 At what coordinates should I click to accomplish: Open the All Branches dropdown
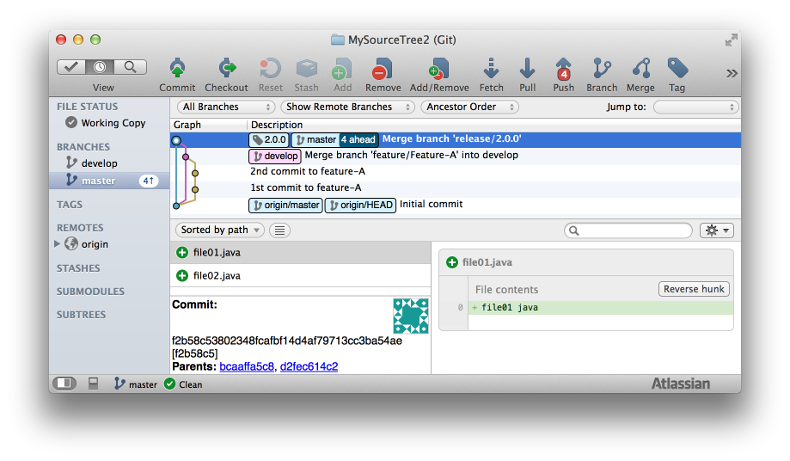225,107
